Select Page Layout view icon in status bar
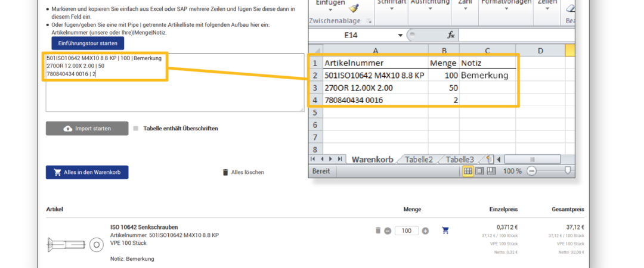This screenshot has height=268, width=644. [x=479, y=171]
